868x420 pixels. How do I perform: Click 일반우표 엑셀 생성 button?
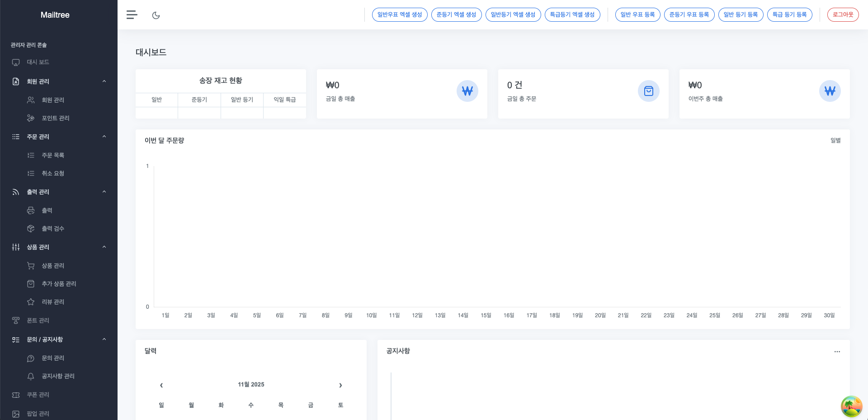(x=399, y=14)
